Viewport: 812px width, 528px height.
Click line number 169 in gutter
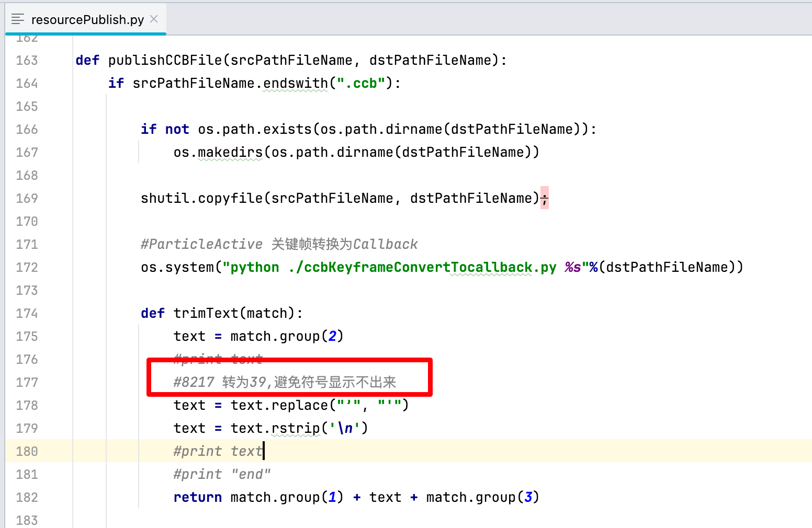pos(27,199)
